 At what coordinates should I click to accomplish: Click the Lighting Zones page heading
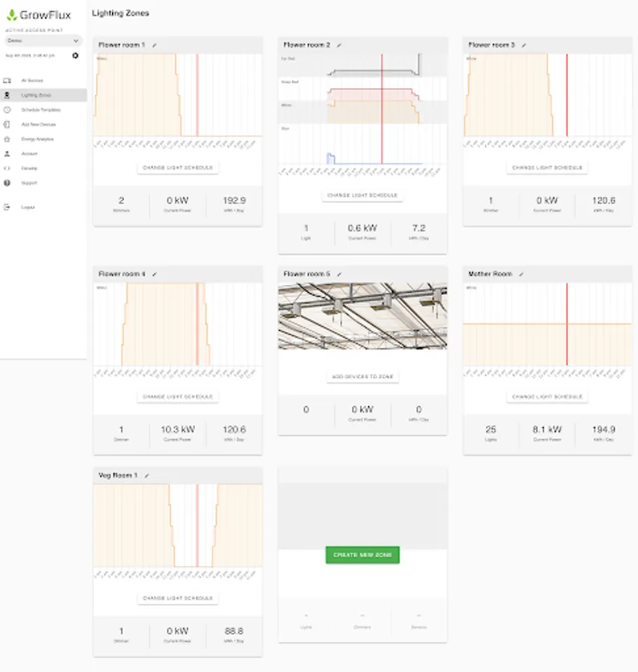(120, 13)
